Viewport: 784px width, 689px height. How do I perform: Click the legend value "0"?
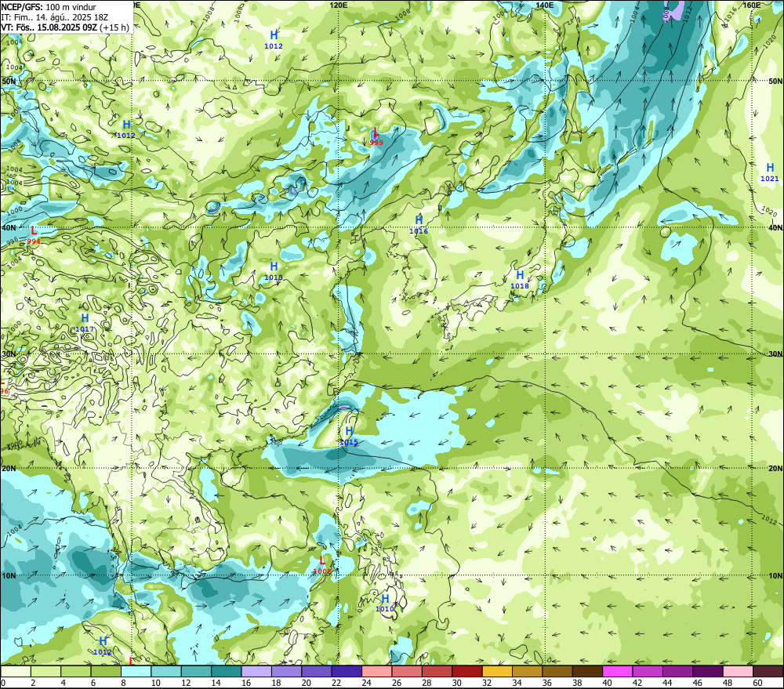3,683
